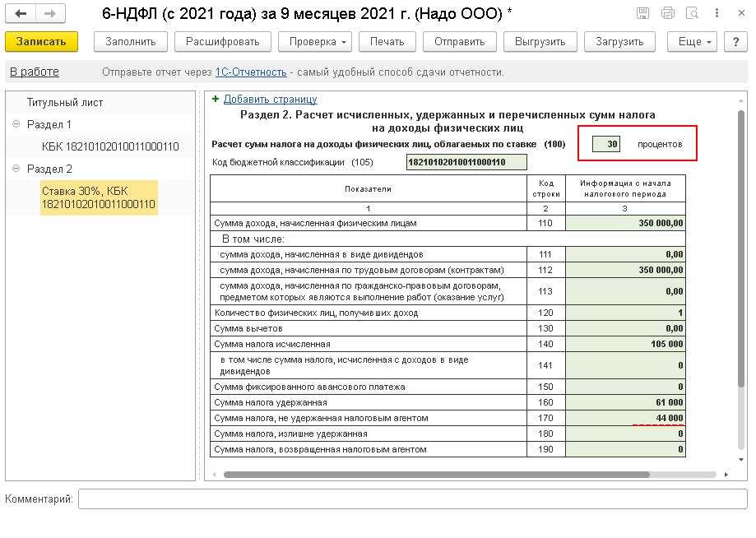756x538 pixels.
Task: Open the three-dot more options menu
Action: tap(716, 14)
